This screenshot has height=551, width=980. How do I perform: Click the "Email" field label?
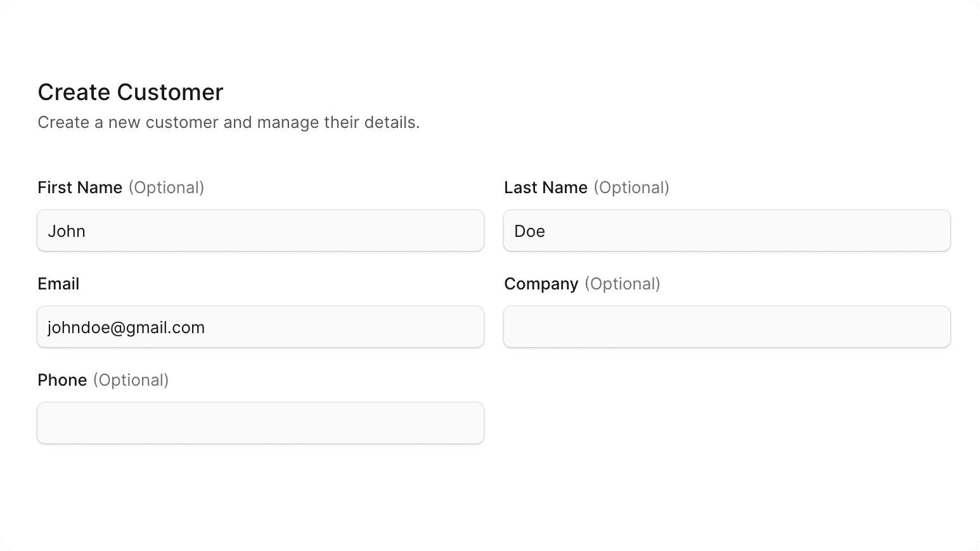pyautogui.click(x=58, y=284)
